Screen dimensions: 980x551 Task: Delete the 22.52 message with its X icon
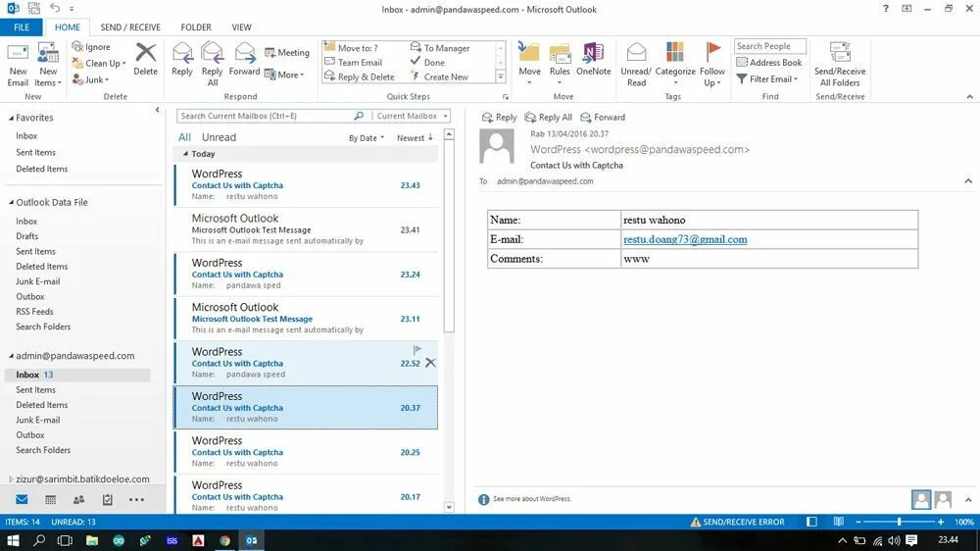(x=430, y=363)
